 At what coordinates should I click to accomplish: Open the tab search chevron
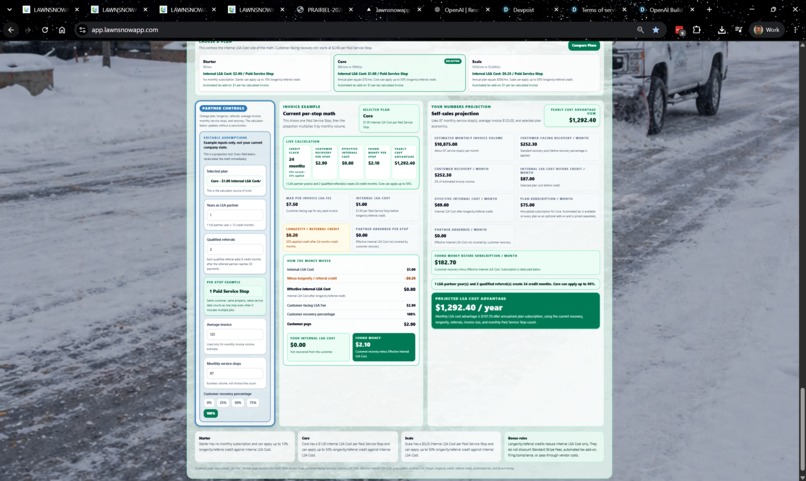coord(9,9)
